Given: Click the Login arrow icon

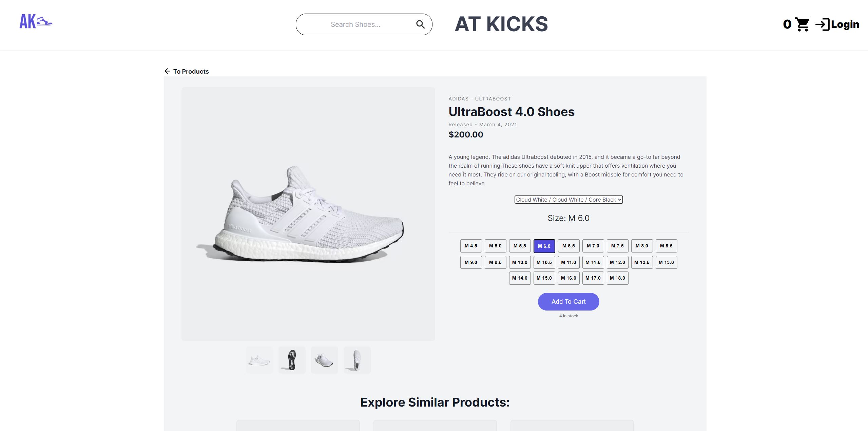Looking at the screenshot, I should click(x=822, y=24).
